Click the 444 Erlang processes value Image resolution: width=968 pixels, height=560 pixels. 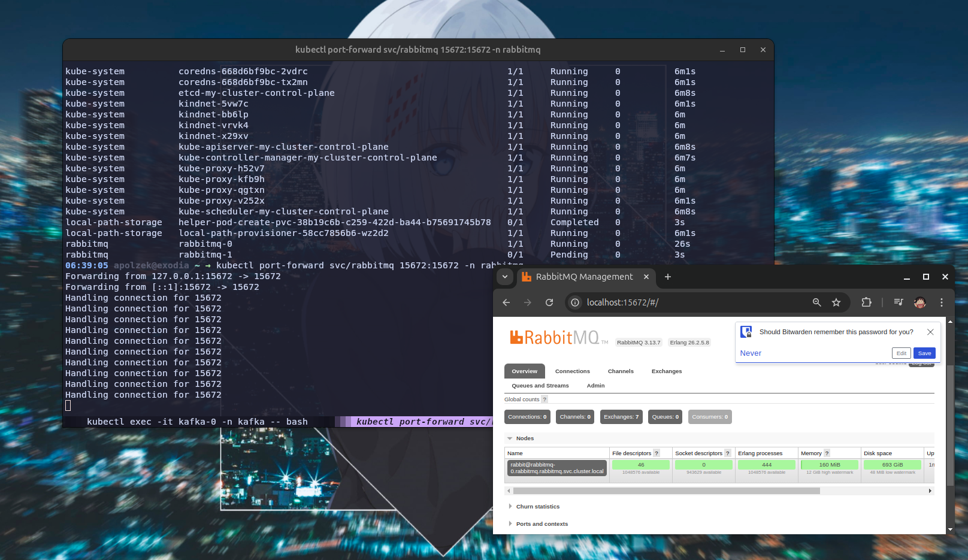(767, 465)
